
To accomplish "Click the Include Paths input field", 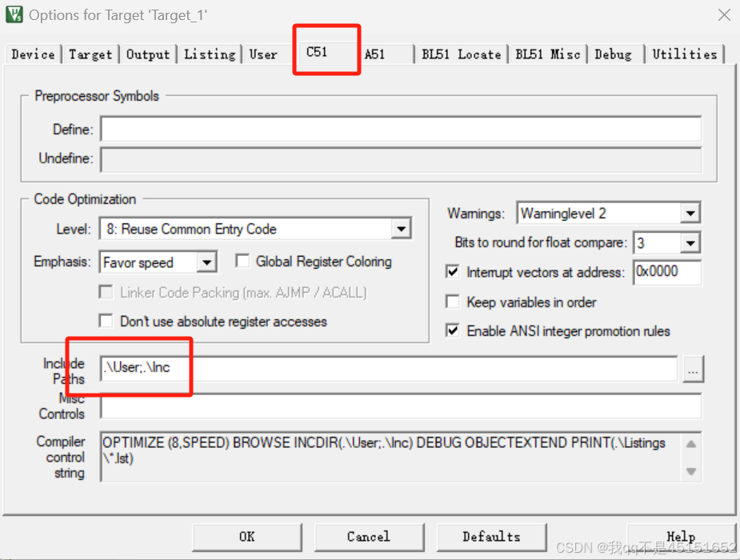I will 389,368.
